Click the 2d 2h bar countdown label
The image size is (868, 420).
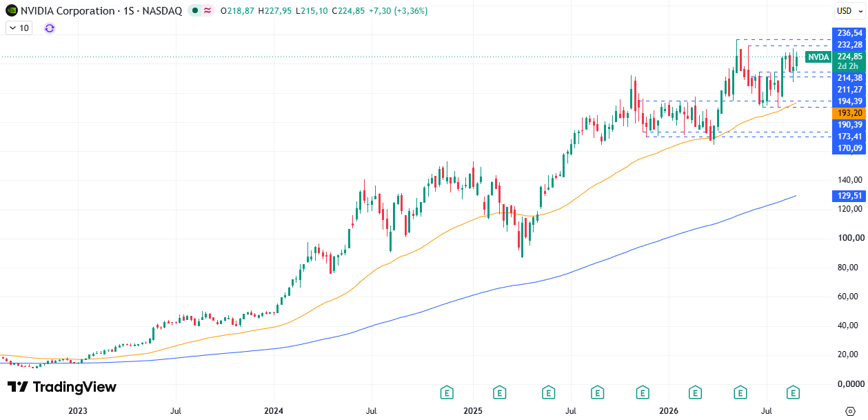(x=849, y=66)
